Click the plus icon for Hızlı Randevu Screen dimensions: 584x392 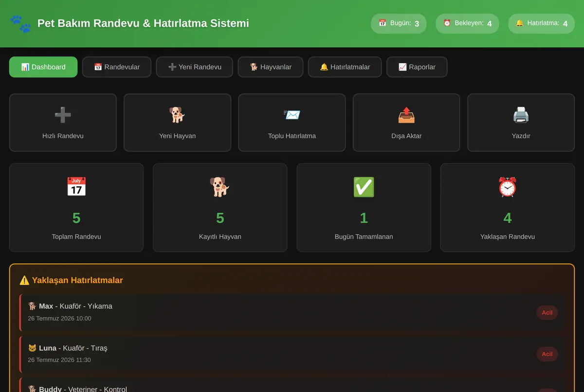click(x=63, y=115)
